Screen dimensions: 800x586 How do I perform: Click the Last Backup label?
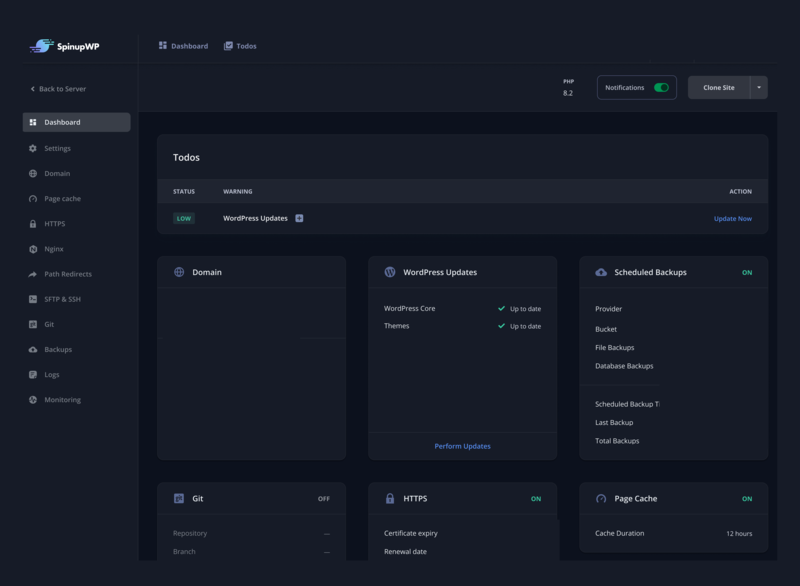(x=614, y=422)
